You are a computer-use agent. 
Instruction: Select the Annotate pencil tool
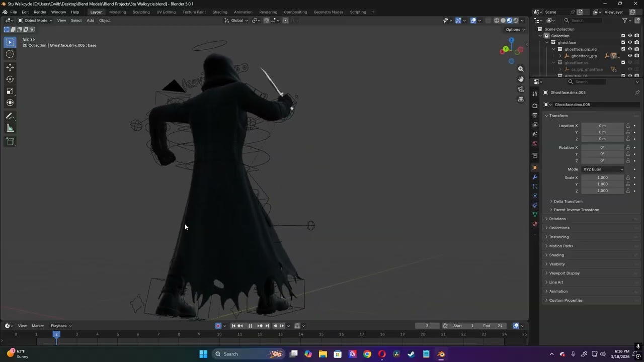(10, 117)
